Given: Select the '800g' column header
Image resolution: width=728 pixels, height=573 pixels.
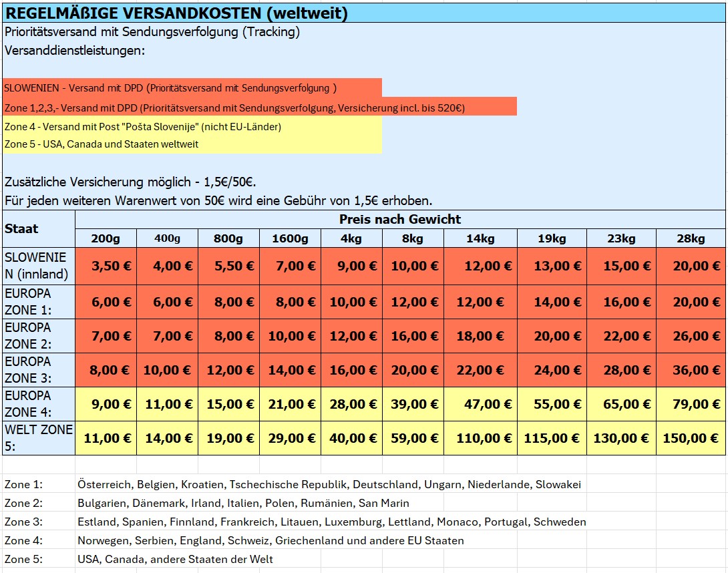Looking at the screenshot, I should pyautogui.click(x=228, y=238).
